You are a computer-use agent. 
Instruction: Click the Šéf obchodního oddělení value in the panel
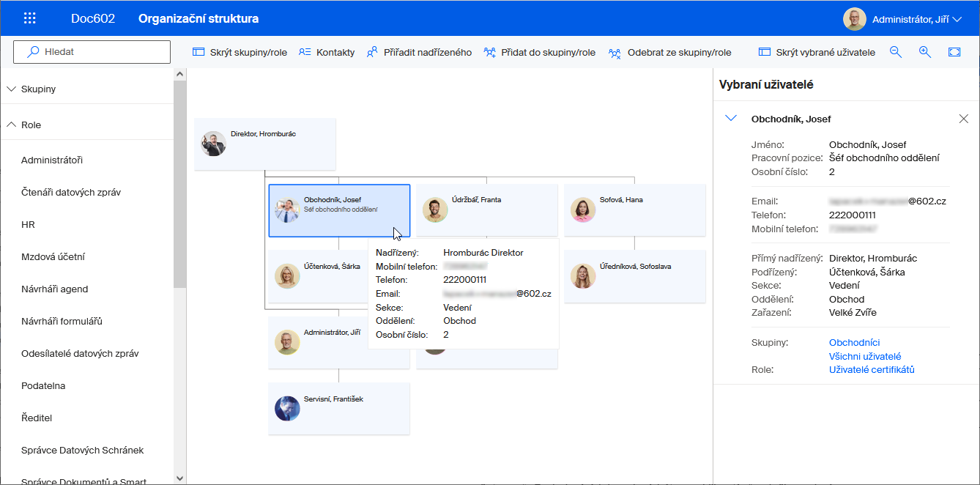(884, 158)
